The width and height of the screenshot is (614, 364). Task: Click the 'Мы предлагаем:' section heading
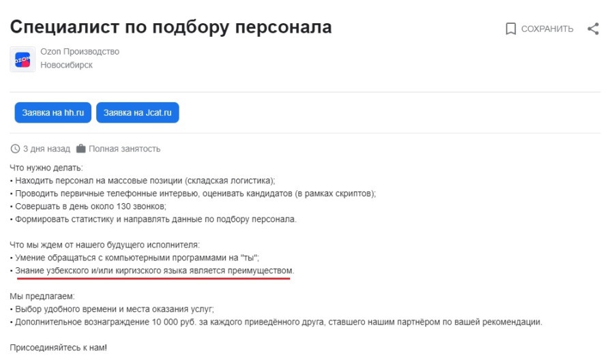point(42,297)
